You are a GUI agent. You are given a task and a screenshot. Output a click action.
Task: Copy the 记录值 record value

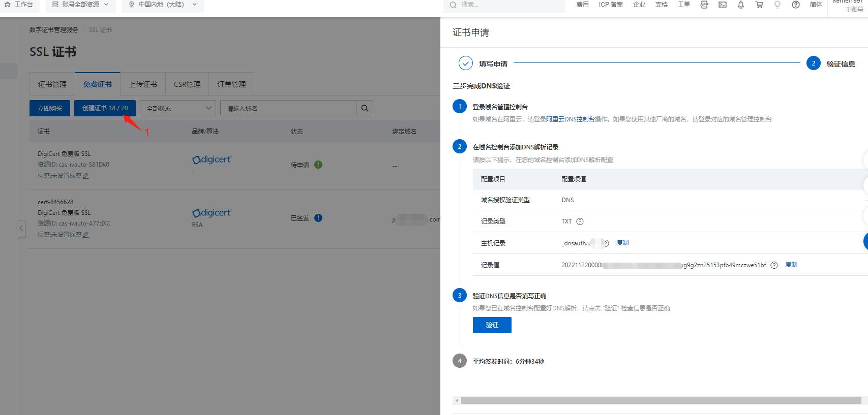(791, 265)
